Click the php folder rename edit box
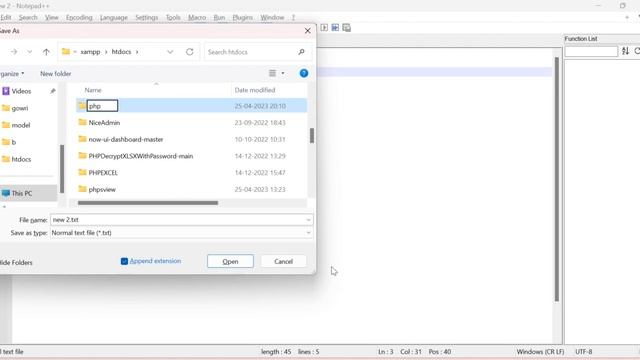Viewport: 640px width, 360px height. (102, 106)
